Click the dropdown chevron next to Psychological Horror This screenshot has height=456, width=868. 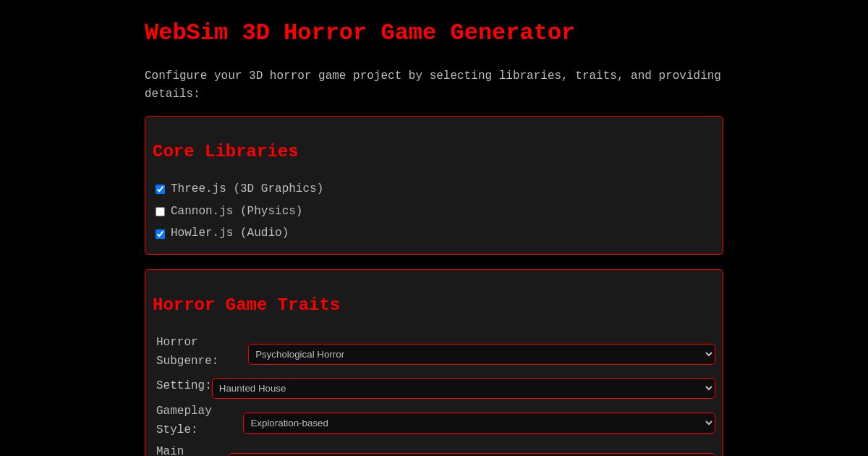point(709,354)
